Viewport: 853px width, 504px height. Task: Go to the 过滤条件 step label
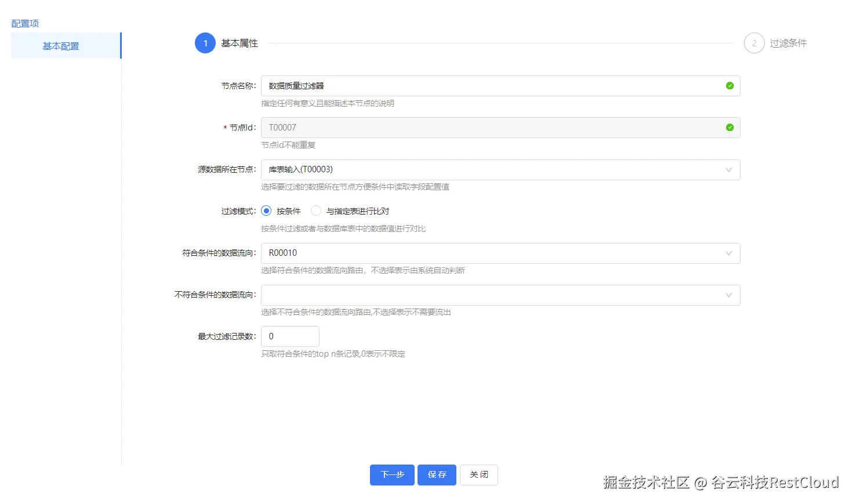click(788, 43)
